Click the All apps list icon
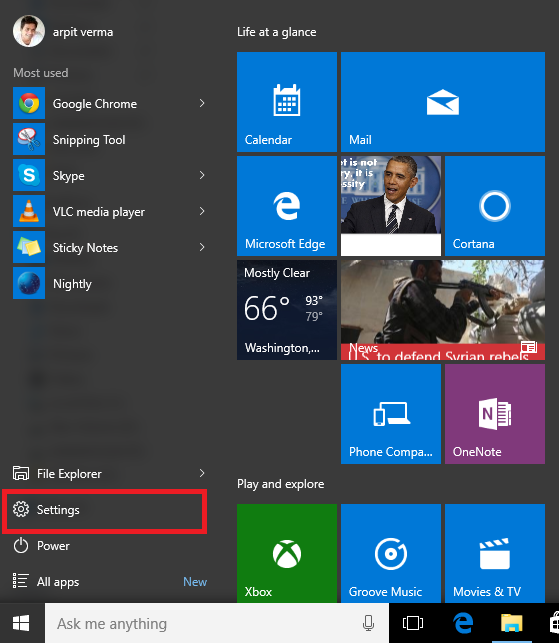Viewport: 559px width, 643px height. (21, 581)
